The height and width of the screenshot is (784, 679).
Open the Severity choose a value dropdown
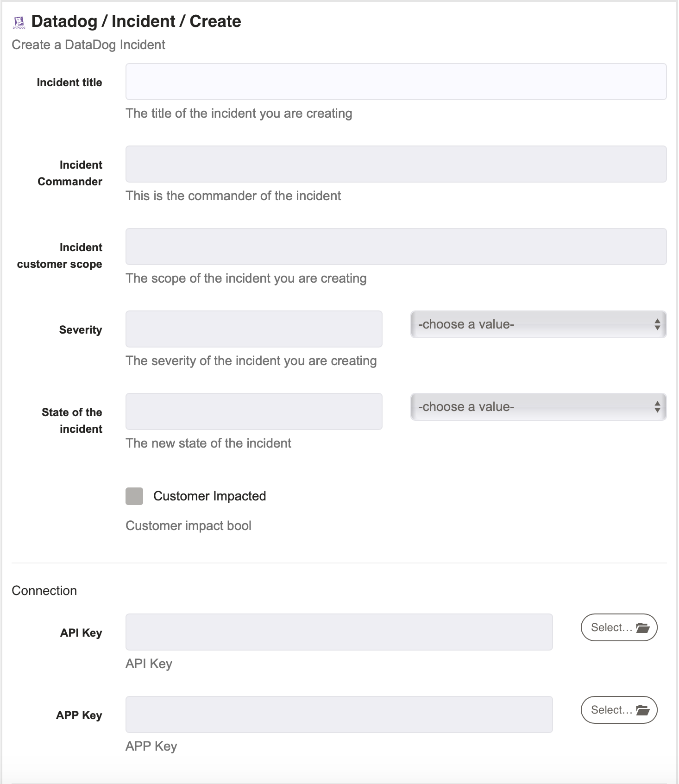(x=538, y=324)
